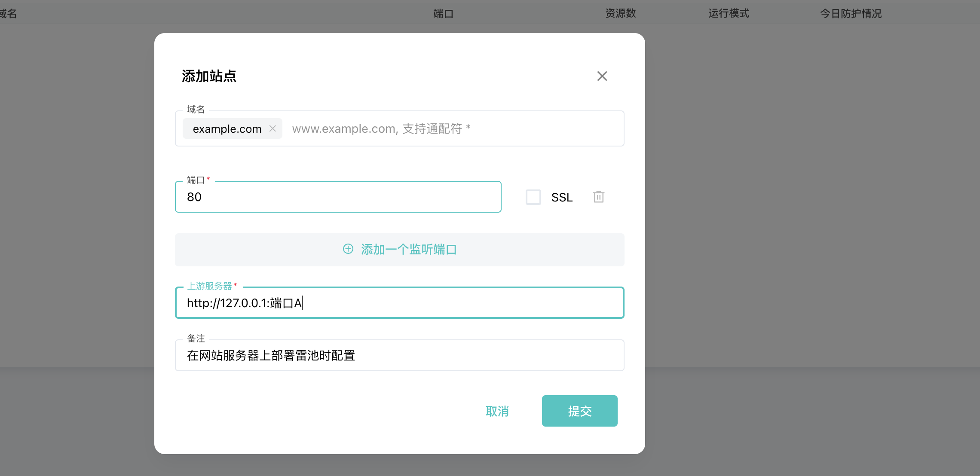
Task: Click the 今日防护情况 column header
Action: (x=850, y=14)
